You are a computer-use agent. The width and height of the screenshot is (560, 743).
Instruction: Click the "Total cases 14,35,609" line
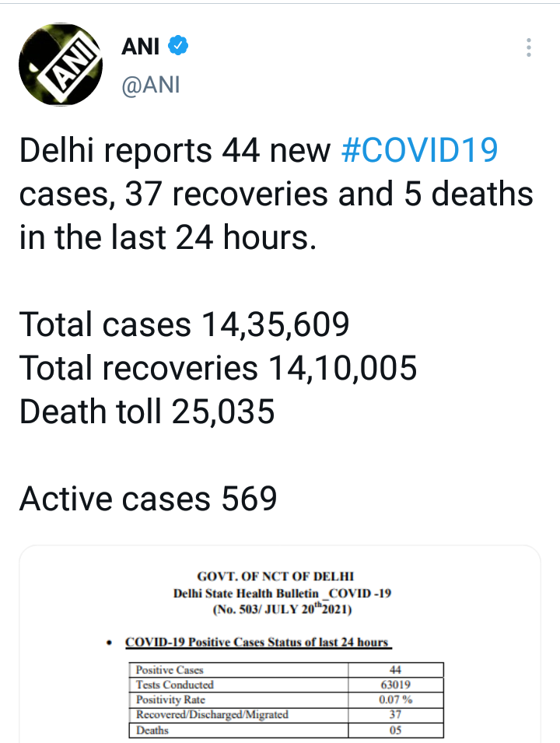click(x=184, y=324)
